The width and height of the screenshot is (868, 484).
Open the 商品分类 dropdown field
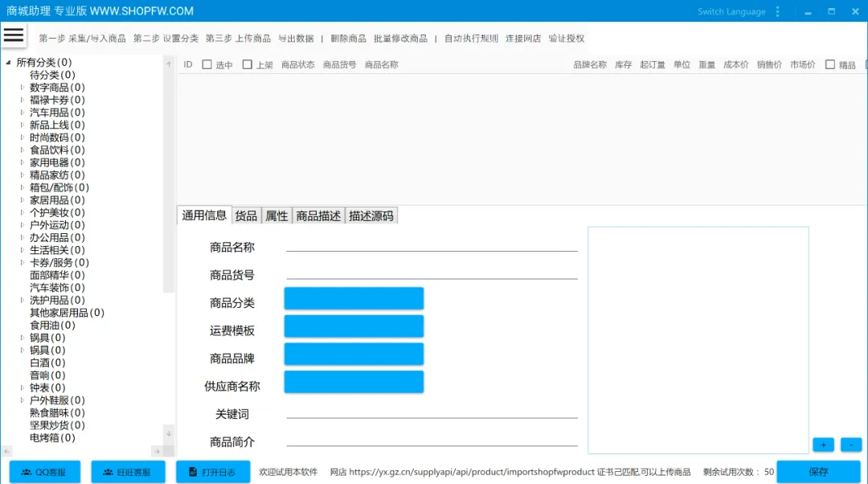click(354, 297)
